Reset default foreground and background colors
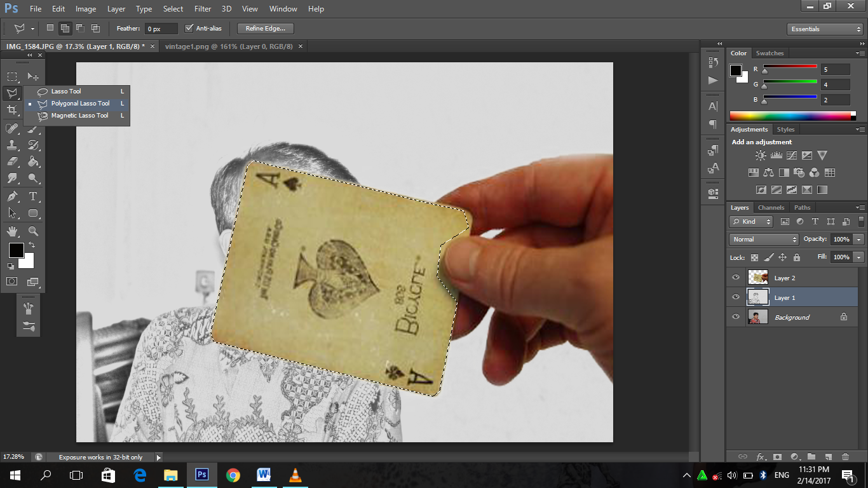The width and height of the screenshot is (868, 488). click(11, 266)
